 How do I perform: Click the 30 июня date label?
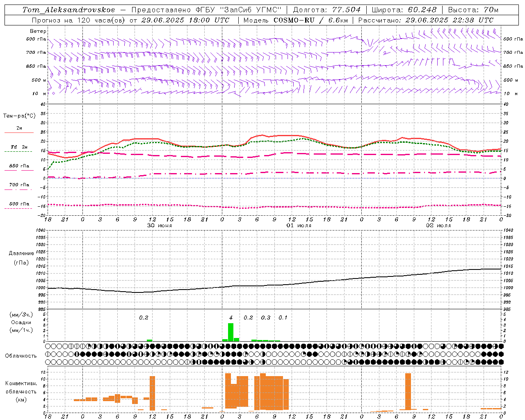pos(160,226)
